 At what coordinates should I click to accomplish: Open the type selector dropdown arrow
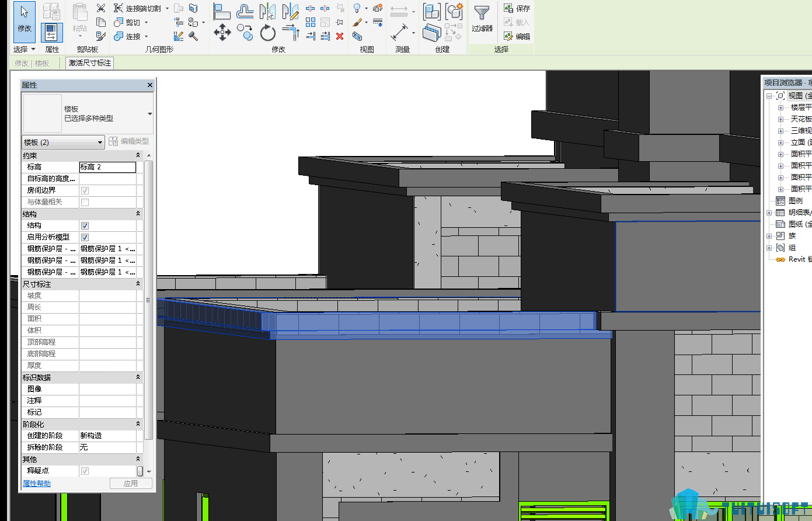(150, 114)
